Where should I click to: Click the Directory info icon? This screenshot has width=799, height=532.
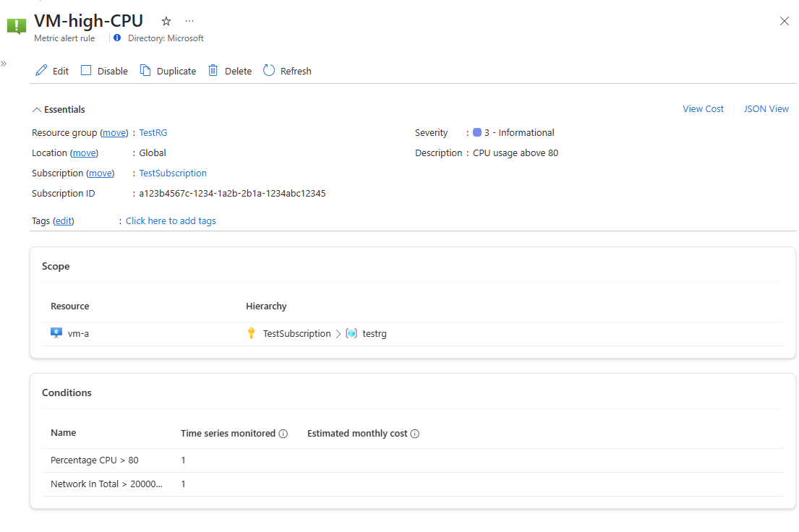117,38
